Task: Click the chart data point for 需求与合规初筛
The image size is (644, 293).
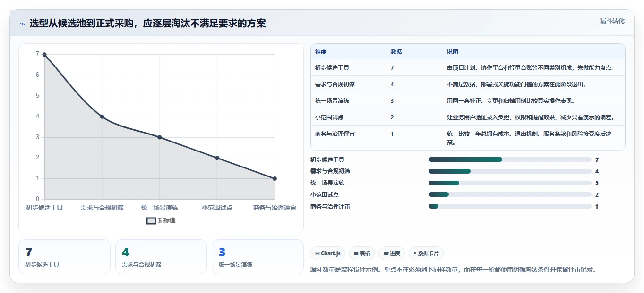Action: (x=102, y=117)
